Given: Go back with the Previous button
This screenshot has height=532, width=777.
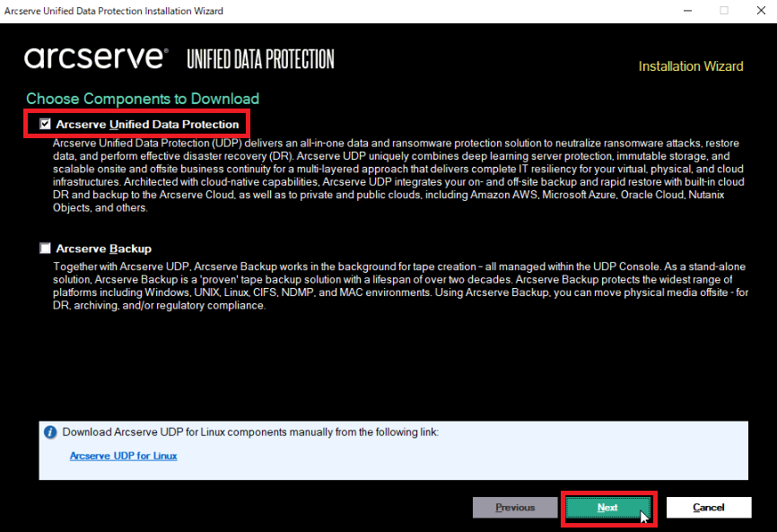Looking at the screenshot, I should pyautogui.click(x=515, y=508).
